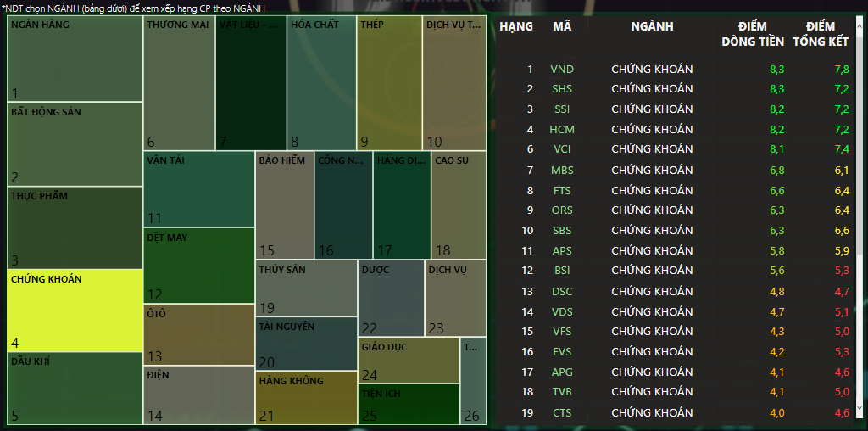Click stock code CTS in table
Screen dimensions: 868x431
point(562,412)
